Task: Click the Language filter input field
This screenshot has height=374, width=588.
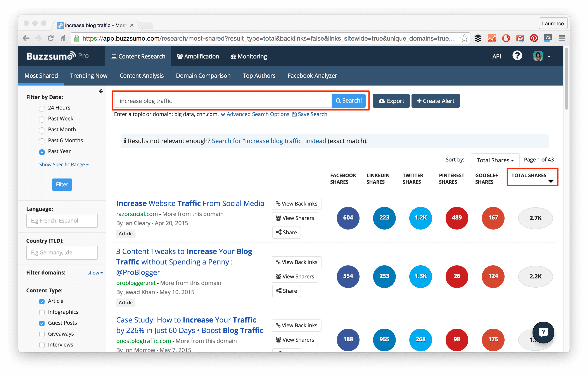Action: click(x=62, y=221)
